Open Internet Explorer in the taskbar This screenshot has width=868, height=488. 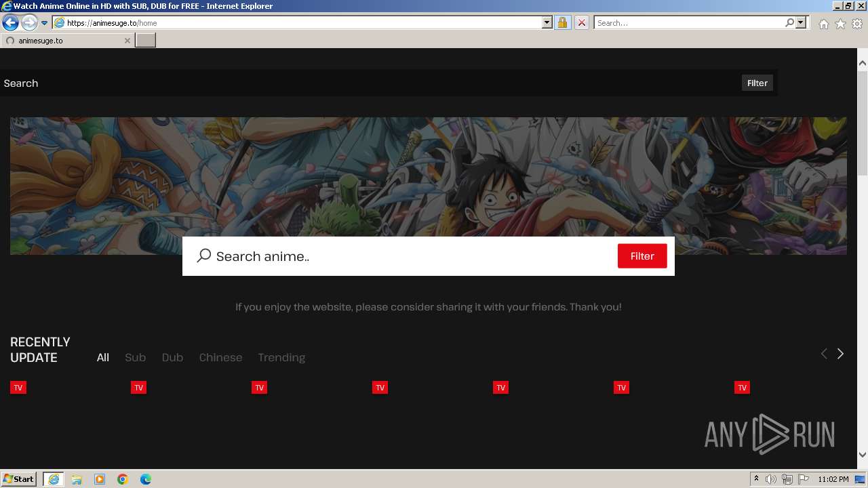click(53, 479)
